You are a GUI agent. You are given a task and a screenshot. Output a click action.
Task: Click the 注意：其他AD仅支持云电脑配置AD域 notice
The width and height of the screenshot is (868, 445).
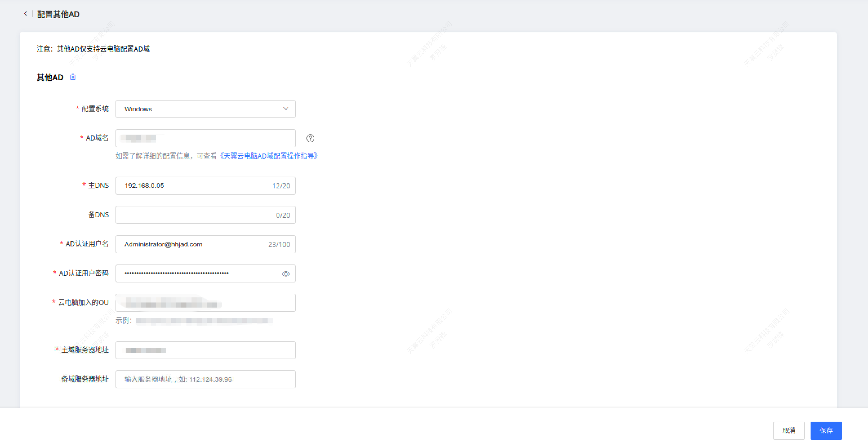pos(93,49)
